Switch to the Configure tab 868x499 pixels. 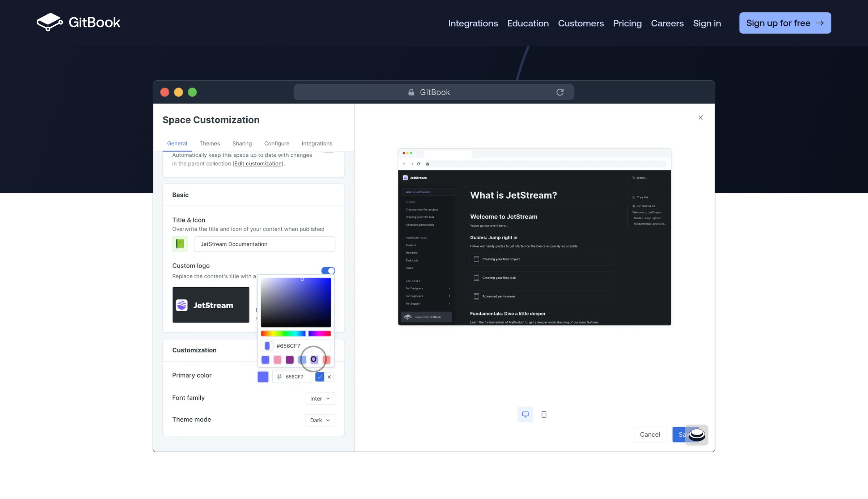point(277,143)
